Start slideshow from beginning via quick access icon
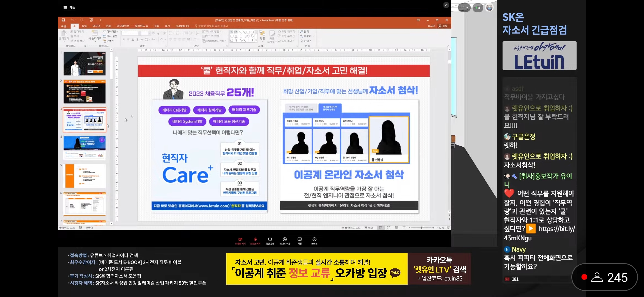 (91, 20)
